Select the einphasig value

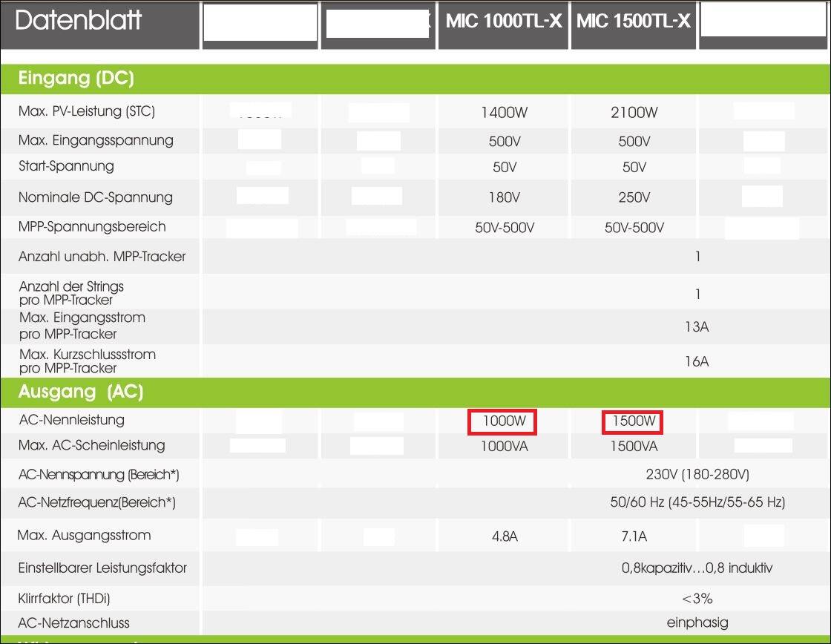point(697,622)
